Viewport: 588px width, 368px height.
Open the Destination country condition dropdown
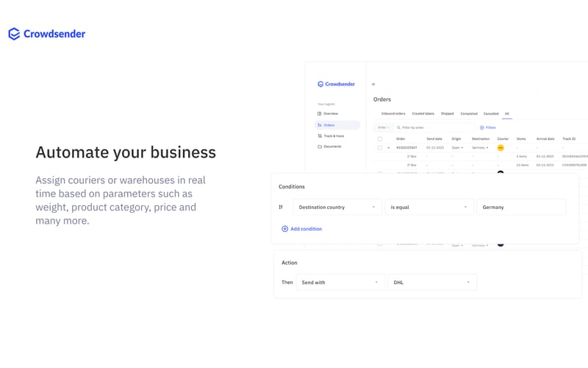coord(337,208)
